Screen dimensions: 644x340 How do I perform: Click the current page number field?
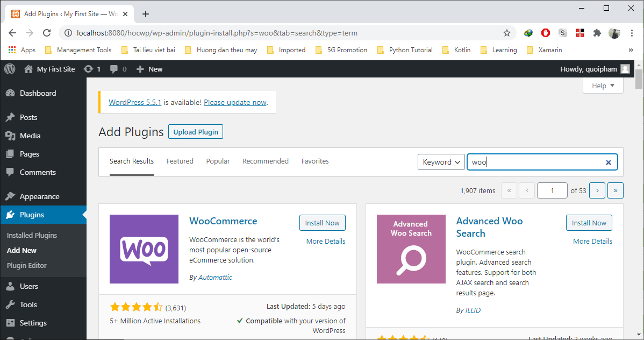coord(552,190)
